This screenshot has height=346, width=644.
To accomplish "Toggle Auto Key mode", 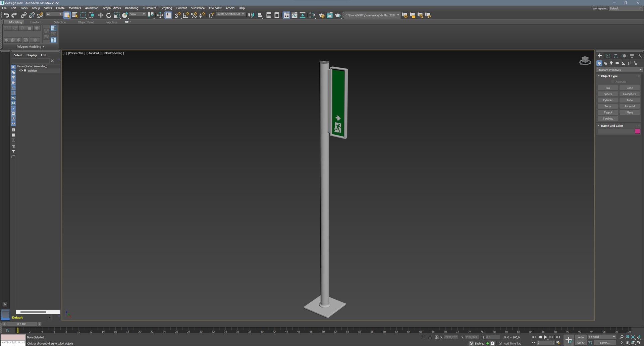I will tap(581, 337).
